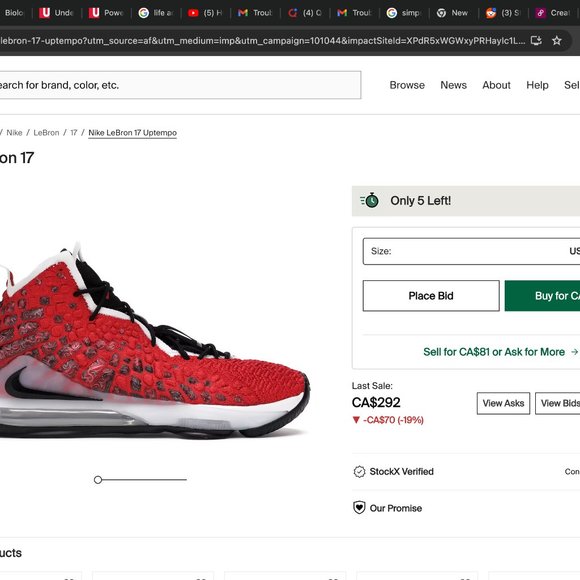Image resolution: width=580 pixels, height=580 pixels.
Task: Click the red LeBron 17 shoe image
Action: (154, 340)
